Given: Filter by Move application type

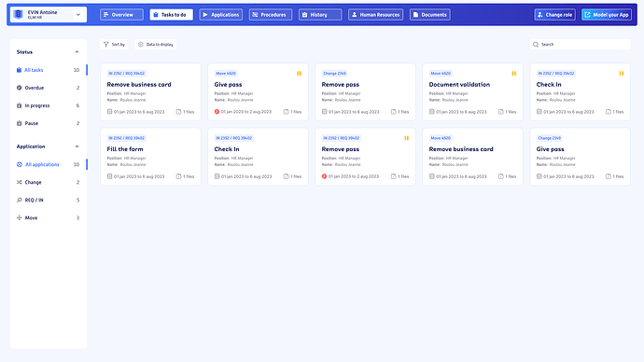Looking at the screenshot, I should point(48,218).
